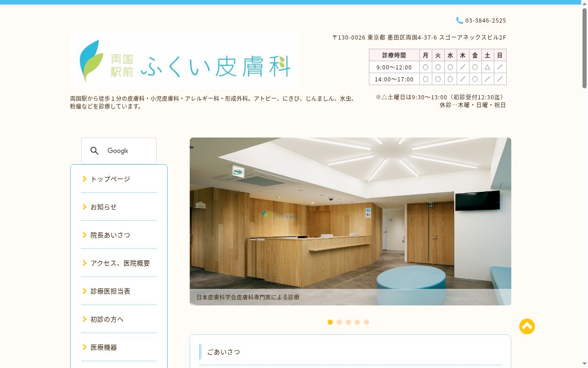This screenshot has width=588, height=368.
Task: Select the first slideshow dot
Action: (330, 322)
